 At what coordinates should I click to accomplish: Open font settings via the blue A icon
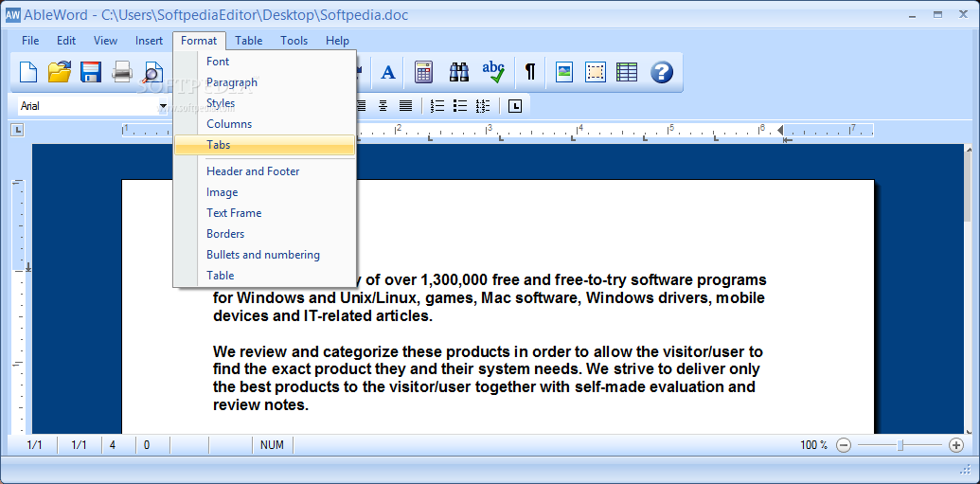(x=388, y=73)
